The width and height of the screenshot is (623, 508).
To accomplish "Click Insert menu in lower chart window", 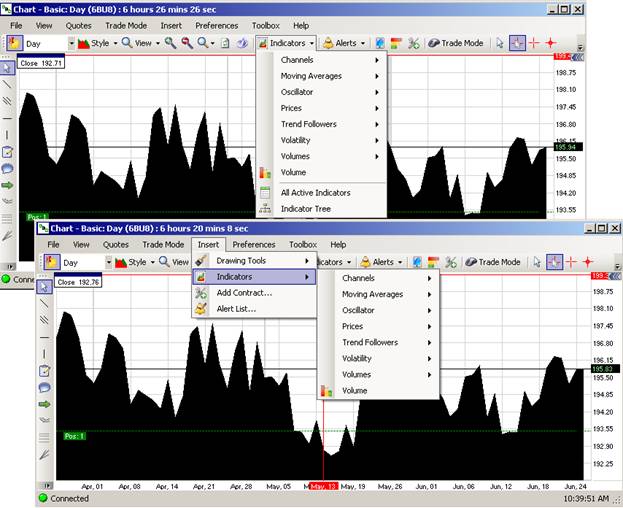I will tap(208, 245).
